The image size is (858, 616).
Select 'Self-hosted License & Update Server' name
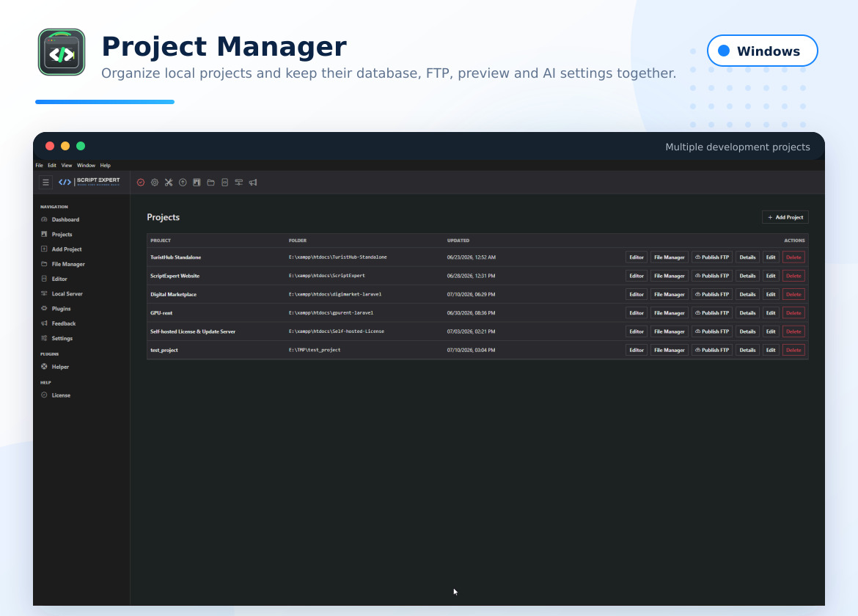click(193, 331)
